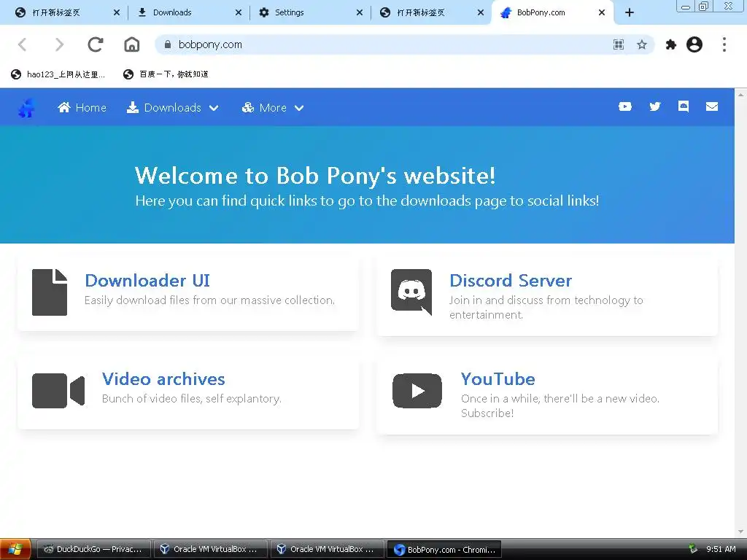The height and width of the screenshot is (560, 747).
Task: Open the Video archives link
Action: pyautogui.click(x=163, y=379)
